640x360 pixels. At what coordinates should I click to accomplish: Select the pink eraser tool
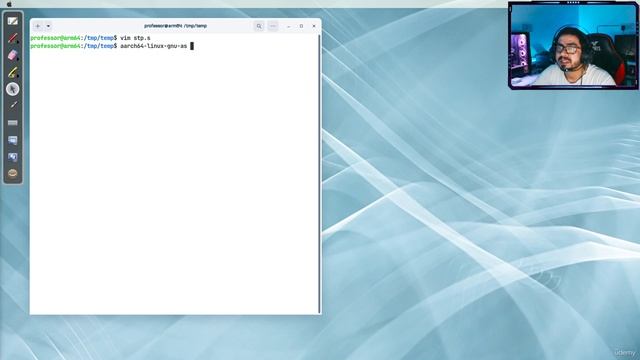(x=13, y=55)
